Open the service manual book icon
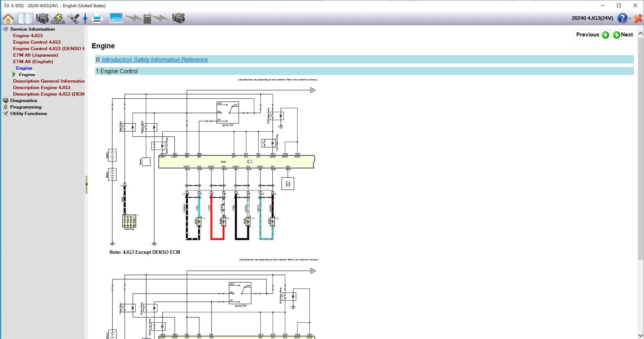 (x=25, y=18)
